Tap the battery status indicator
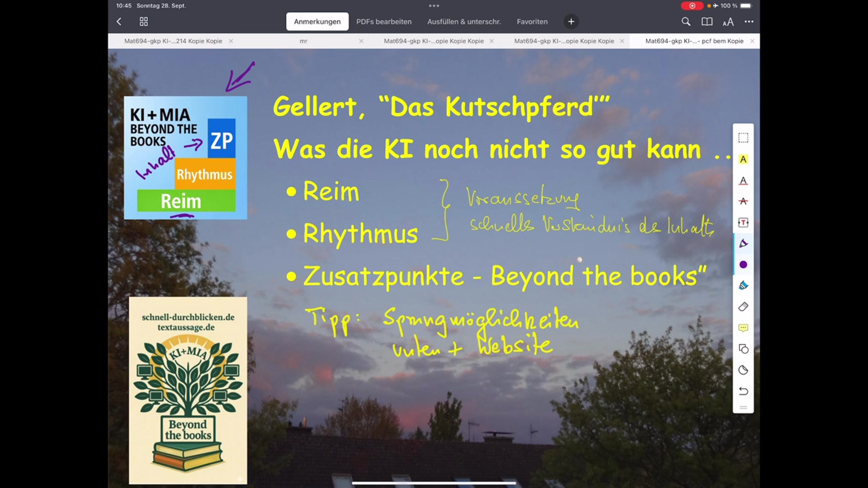The image size is (868, 488). (746, 6)
